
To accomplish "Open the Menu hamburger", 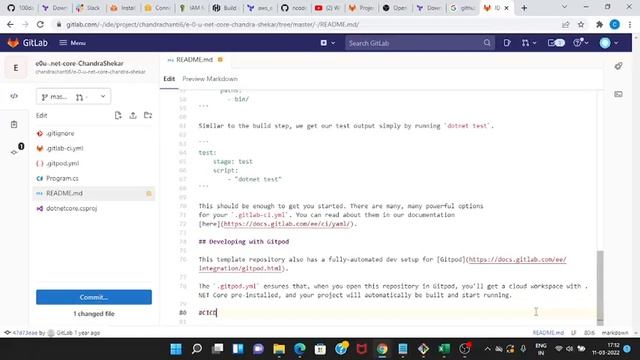I will [x=73, y=43].
